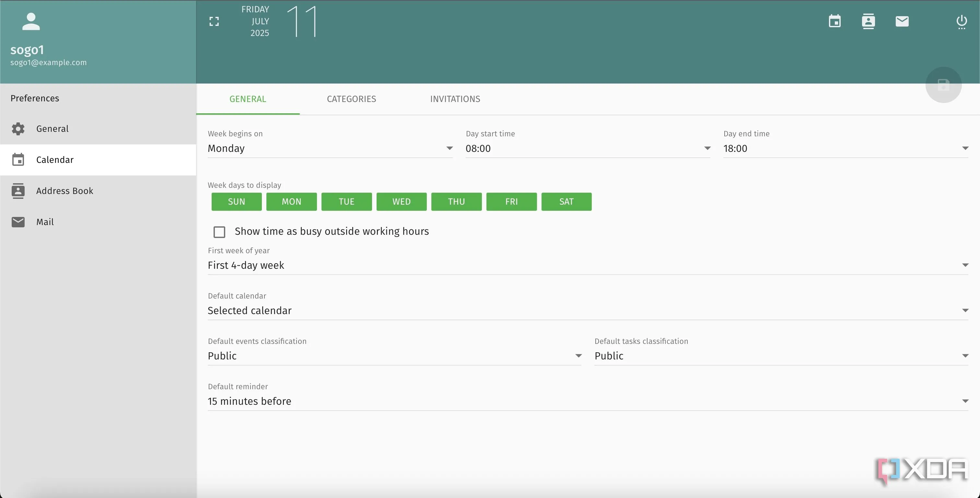Toggle the WED weekday button
This screenshot has height=498, width=980.
[401, 201]
